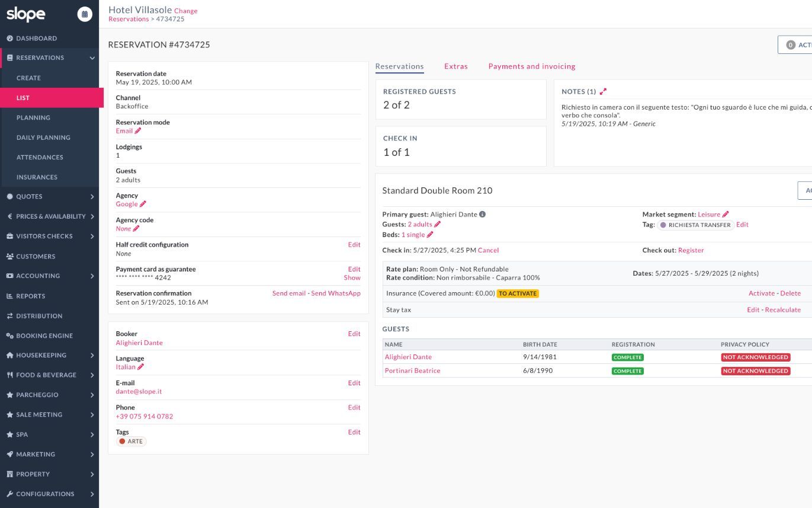Expand the Quotes sidebar menu

pos(92,197)
